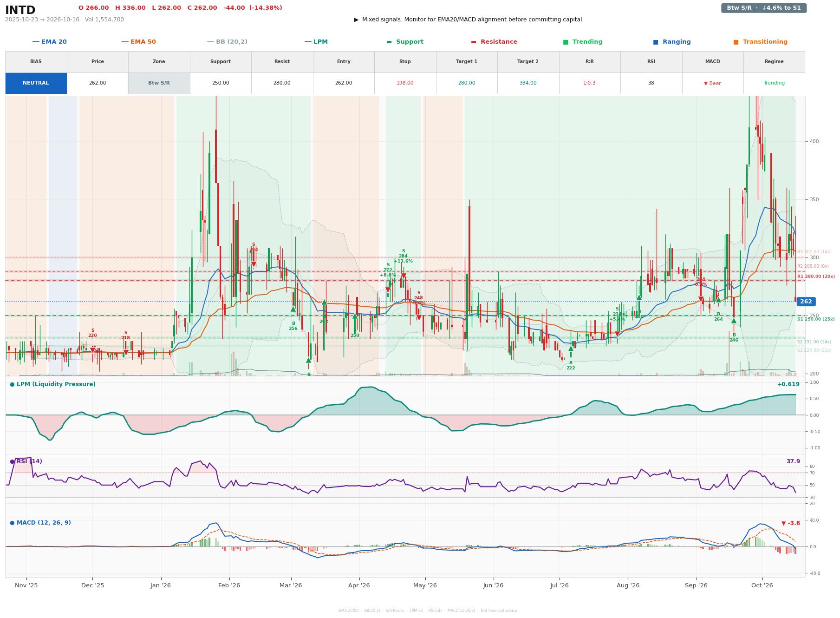Click the buy arrow marker labeled B 246

coord(734,321)
